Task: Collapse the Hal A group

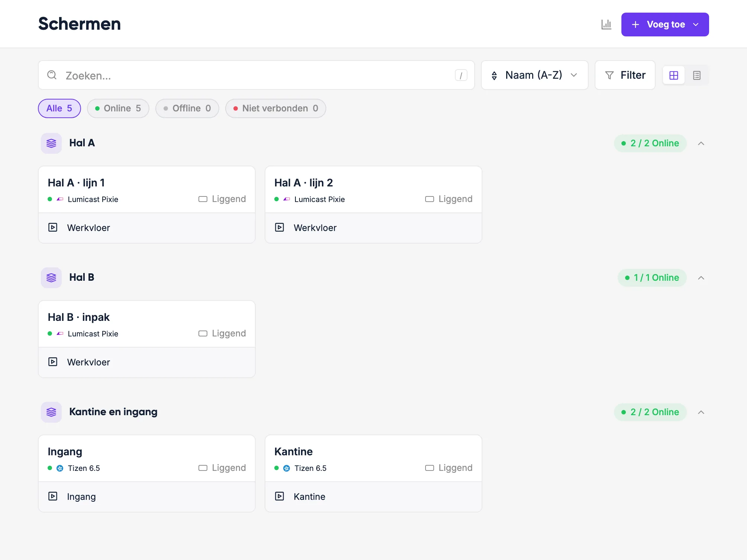Action: (701, 143)
